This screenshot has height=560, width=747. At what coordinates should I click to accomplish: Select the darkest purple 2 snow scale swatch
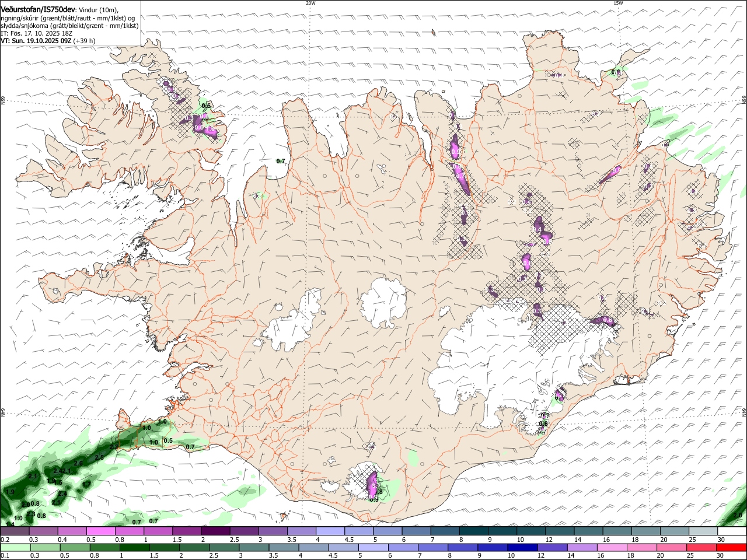[215, 531]
